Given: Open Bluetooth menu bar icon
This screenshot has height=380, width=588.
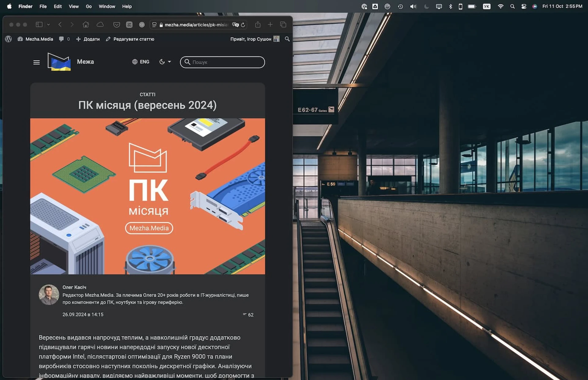Looking at the screenshot, I should point(450,6).
